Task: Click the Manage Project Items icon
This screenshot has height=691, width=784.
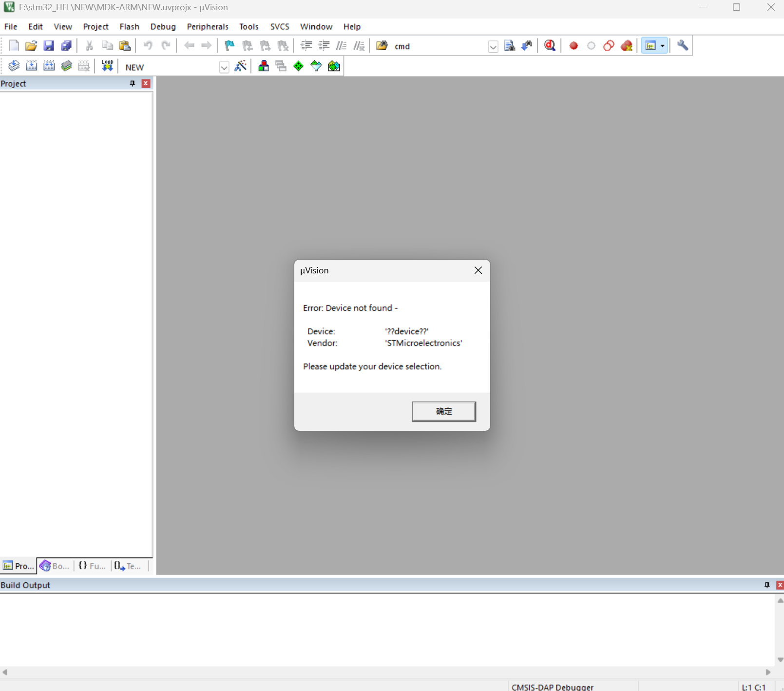Action: coord(264,66)
